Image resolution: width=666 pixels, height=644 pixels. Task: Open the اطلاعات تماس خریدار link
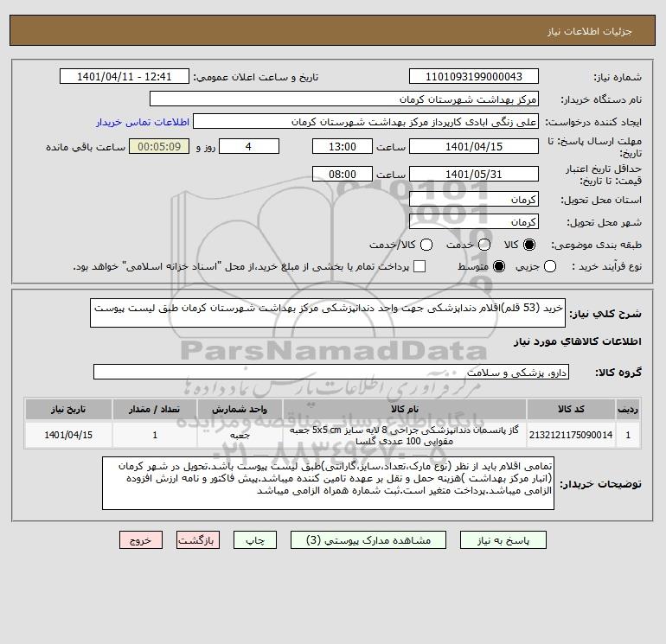click(x=143, y=122)
